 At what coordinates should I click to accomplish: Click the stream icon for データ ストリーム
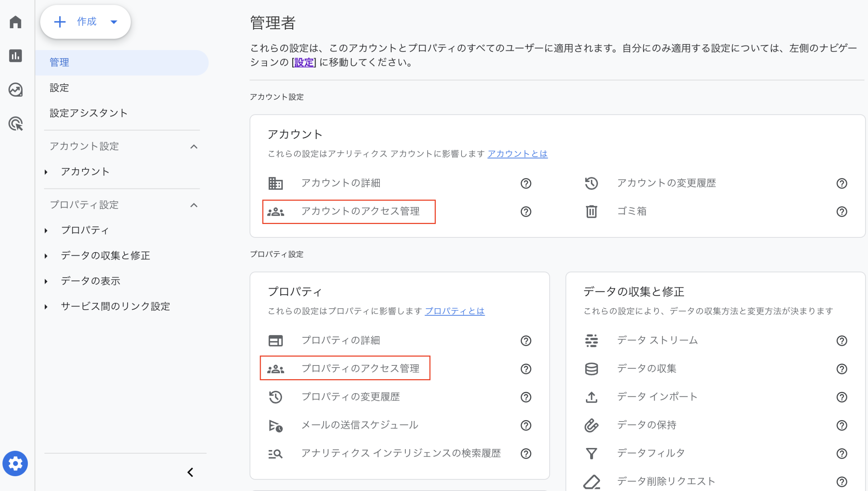tap(591, 341)
